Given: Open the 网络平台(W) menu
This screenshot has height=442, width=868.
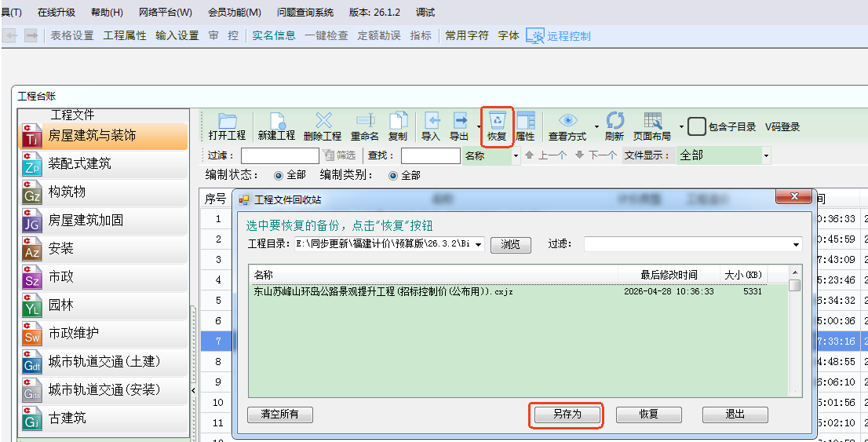Looking at the screenshot, I should point(165,13).
